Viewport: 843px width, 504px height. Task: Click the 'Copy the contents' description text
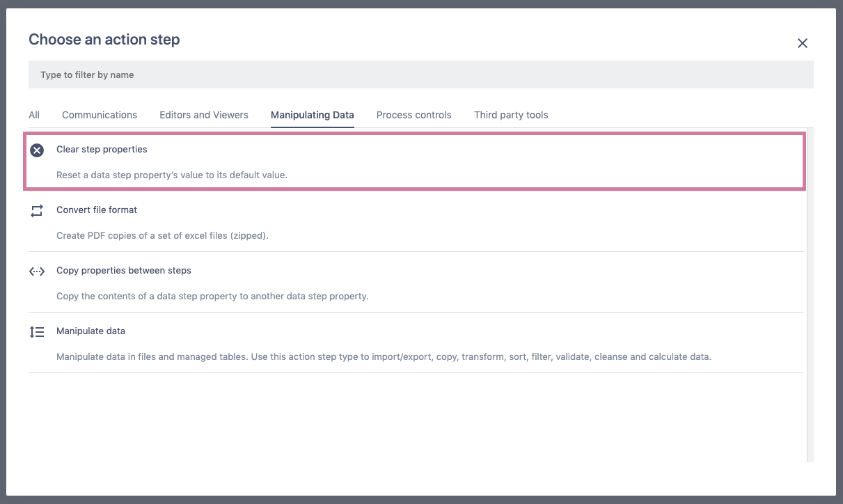(212, 296)
